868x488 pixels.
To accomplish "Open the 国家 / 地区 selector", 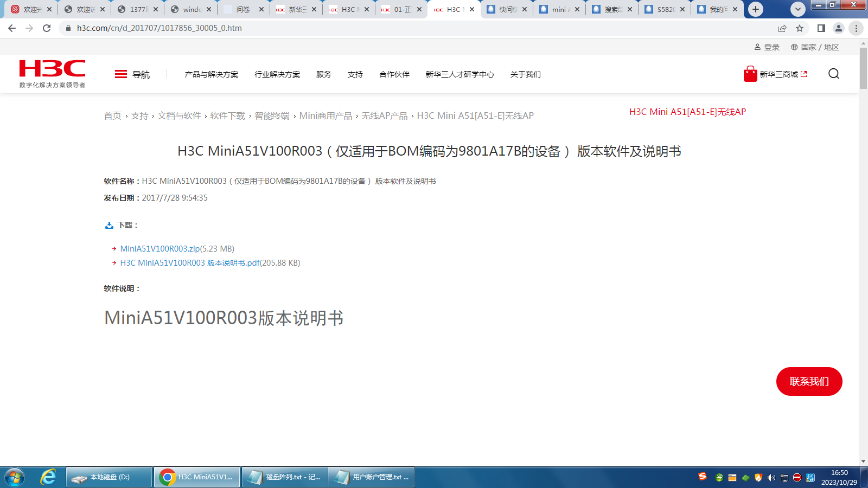I will 815,47.
